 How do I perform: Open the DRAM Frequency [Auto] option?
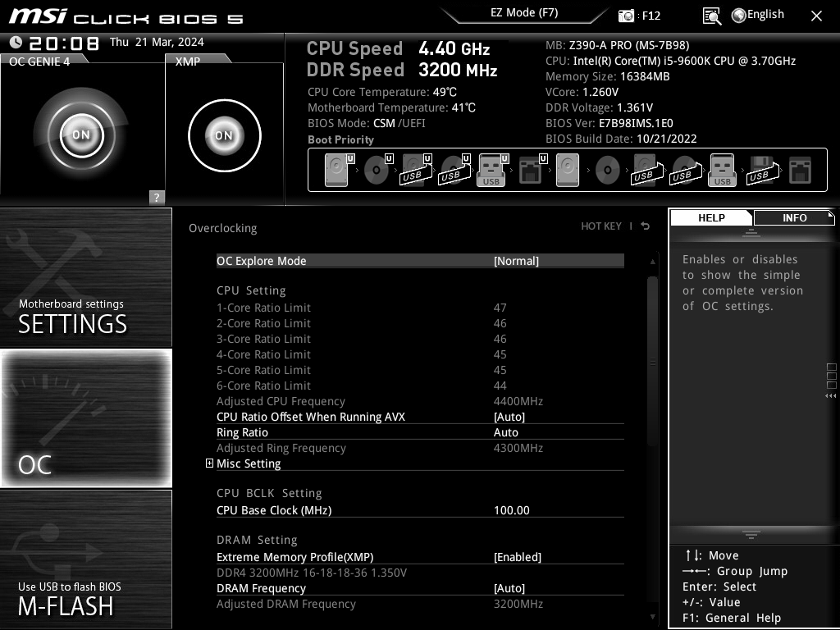(420, 588)
